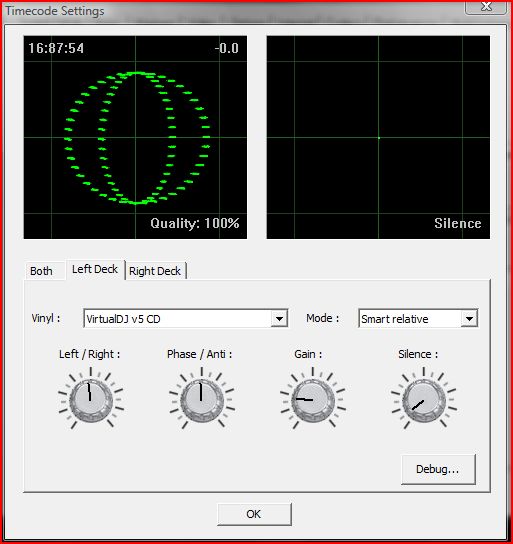This screenshot has height=544, width=513.
Task: Click the Smart relative mode field
Action: [x=418, y=318]
